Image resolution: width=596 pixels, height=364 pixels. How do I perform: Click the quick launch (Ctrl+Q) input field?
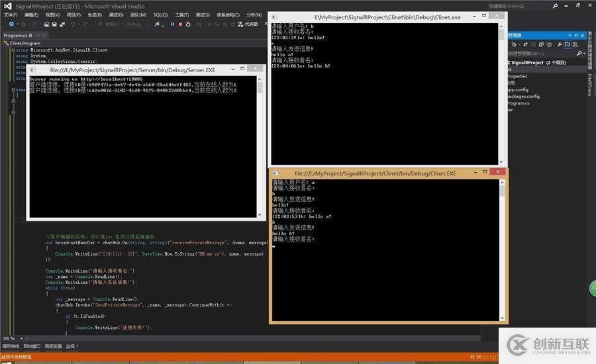[519, 6]
